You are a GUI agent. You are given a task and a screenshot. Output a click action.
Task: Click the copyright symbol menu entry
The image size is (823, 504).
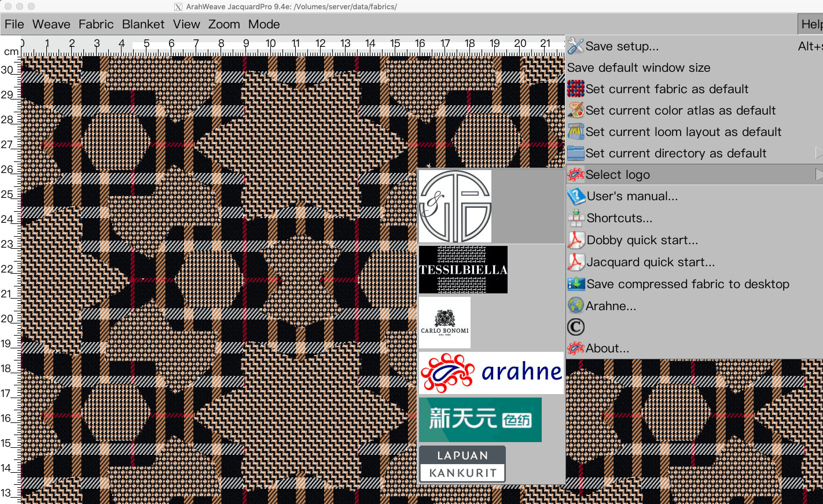(x=576, y=327)
